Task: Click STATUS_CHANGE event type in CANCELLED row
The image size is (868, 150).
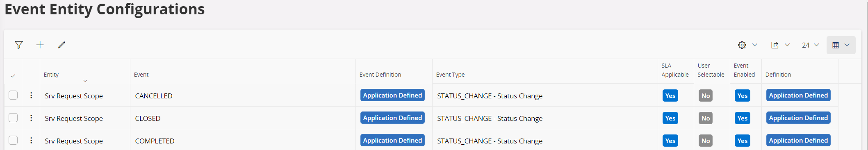Action: click(490, 96)
